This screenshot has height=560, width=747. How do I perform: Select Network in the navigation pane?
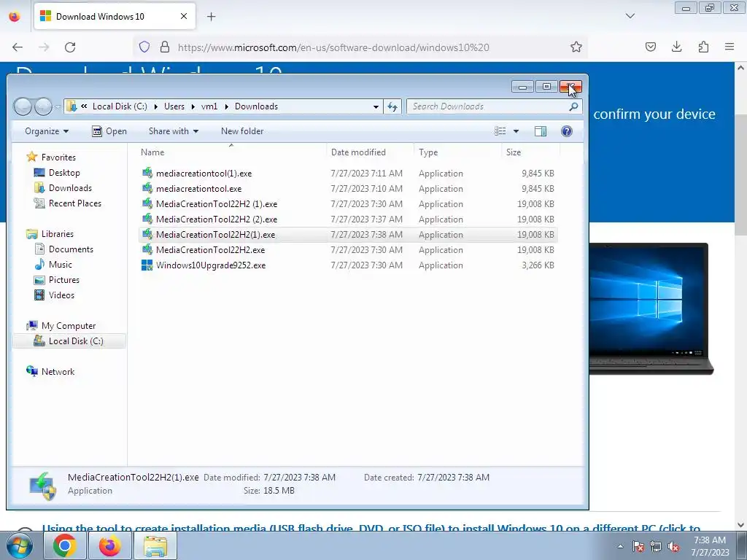(58, 371)
